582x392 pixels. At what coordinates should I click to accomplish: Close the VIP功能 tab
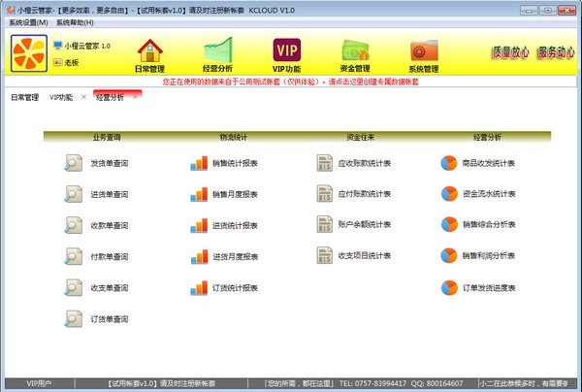coord(83,97)
